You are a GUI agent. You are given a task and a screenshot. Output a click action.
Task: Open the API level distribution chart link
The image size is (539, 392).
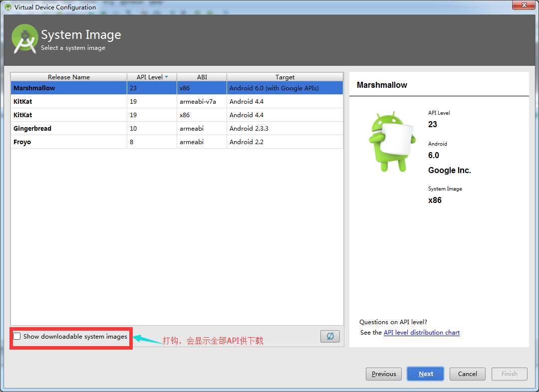point(421,333)
